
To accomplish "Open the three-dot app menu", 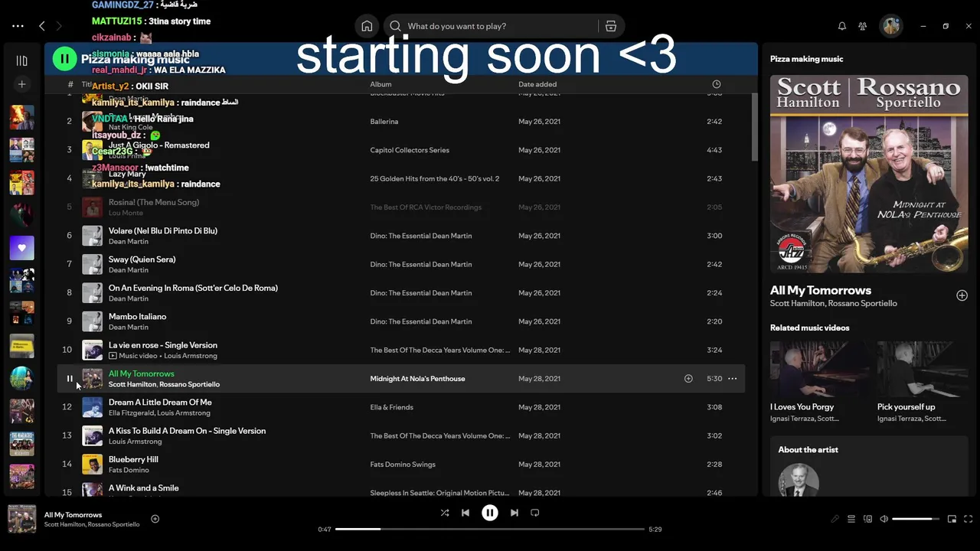I will 18,26.
